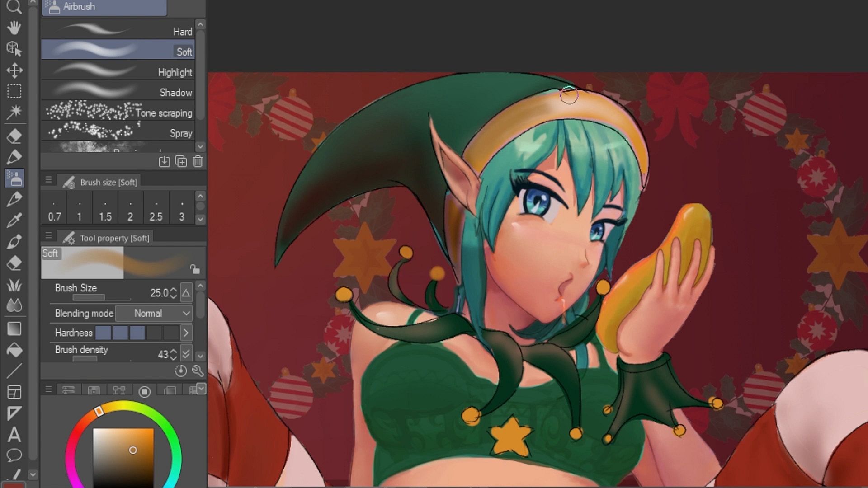Delete sub tool with trash icon
The width and height of the screenshot is (868, 488).
click(x=198, y=162)
